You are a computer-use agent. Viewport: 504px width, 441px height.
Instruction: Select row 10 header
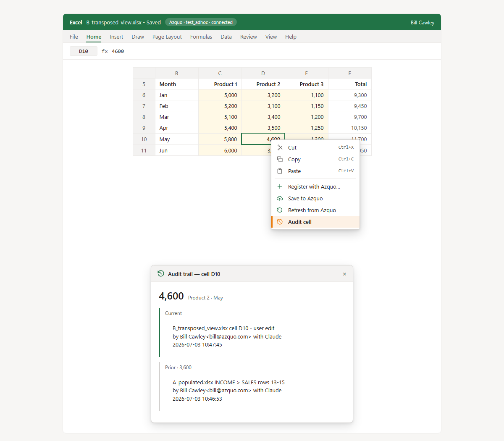point(144,139)
